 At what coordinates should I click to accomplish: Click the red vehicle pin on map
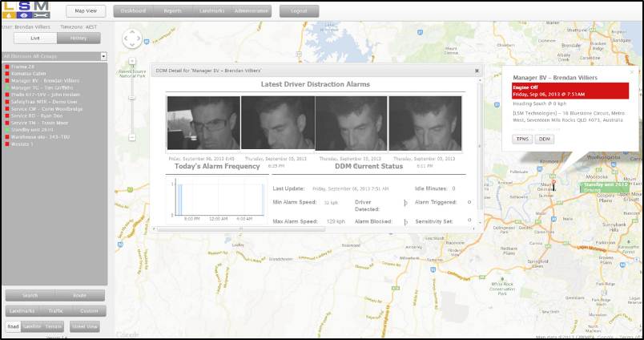pyautogui.click(x=552, y=184)
